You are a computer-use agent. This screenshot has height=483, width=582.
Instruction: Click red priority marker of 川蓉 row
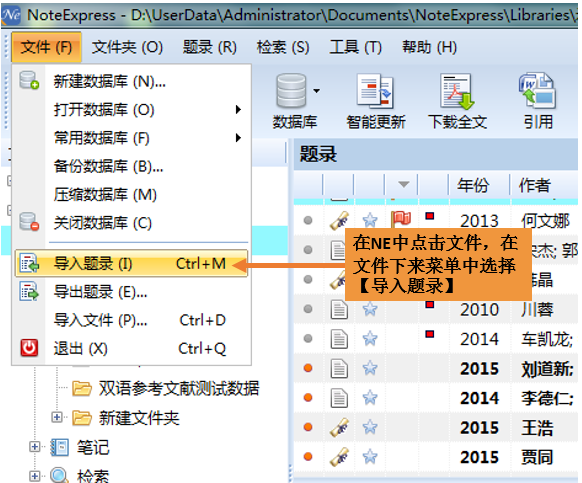(430, 305)
